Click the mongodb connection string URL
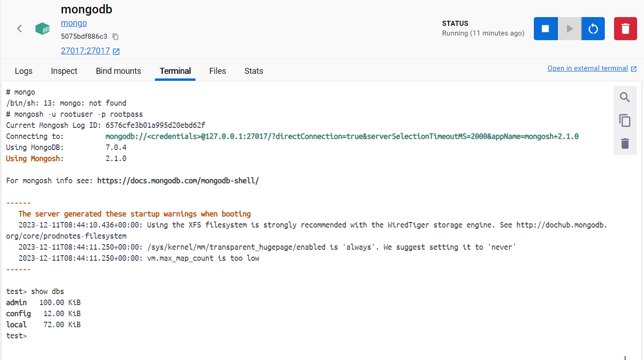This screenshot has height=360, width=644. point(342,136)
